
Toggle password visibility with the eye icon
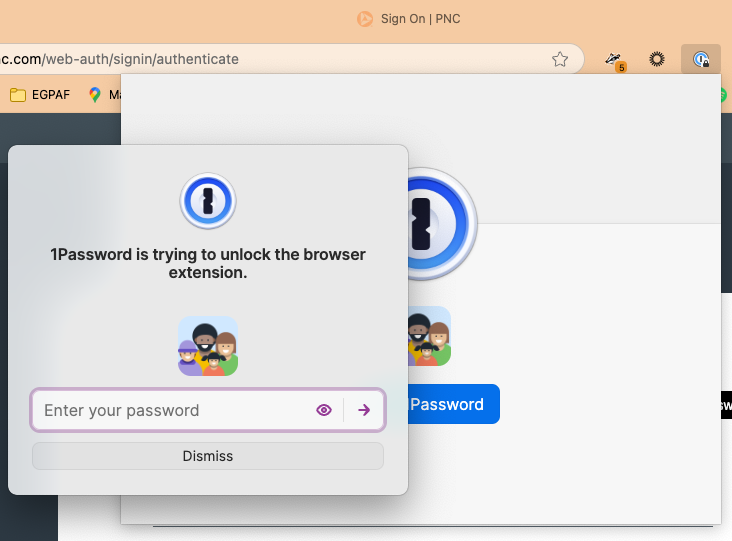[x=323, y=410]
